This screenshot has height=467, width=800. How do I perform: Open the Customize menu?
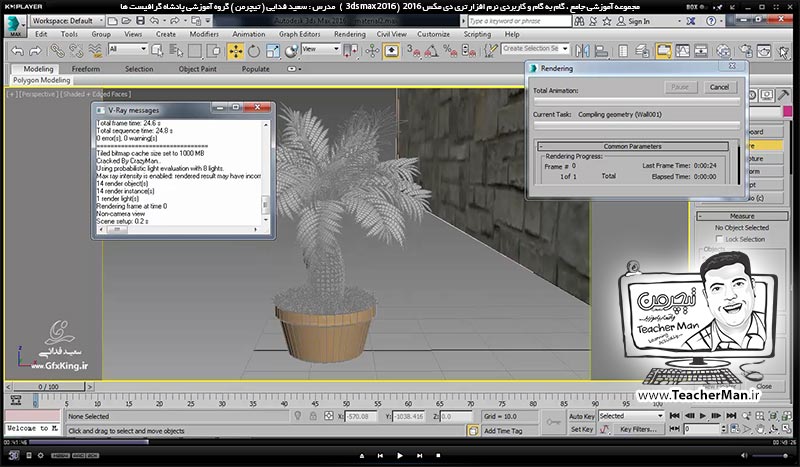point(433,34)
